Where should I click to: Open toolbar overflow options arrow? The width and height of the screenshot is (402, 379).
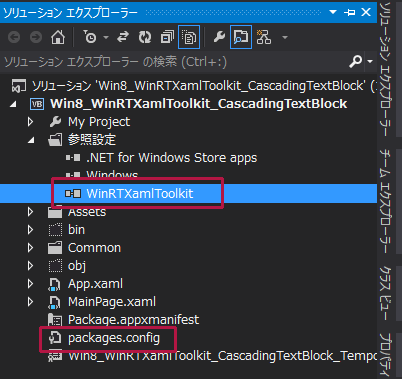[x=285, y=37]
